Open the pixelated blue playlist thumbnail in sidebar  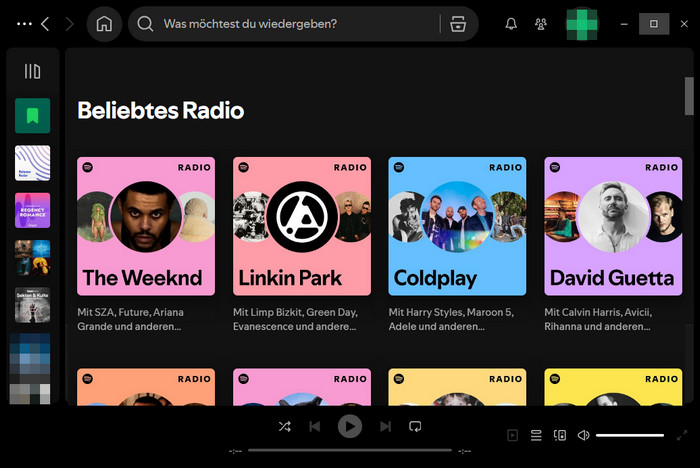pos(30,358)
